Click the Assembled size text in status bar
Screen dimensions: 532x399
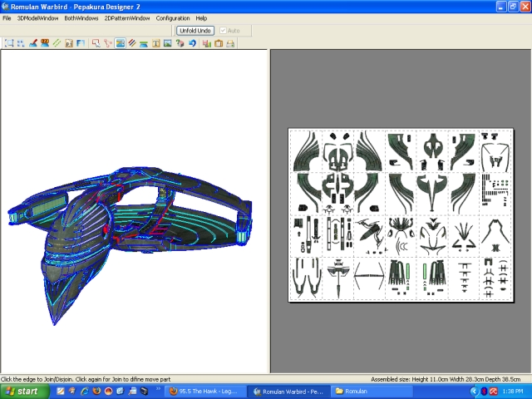[x=446, y=379]
